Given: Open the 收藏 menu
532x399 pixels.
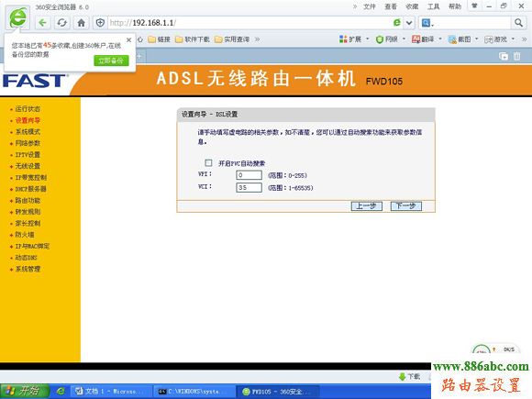Looking at the screenshot, I should pyautogui.click(x=412, y=6).
